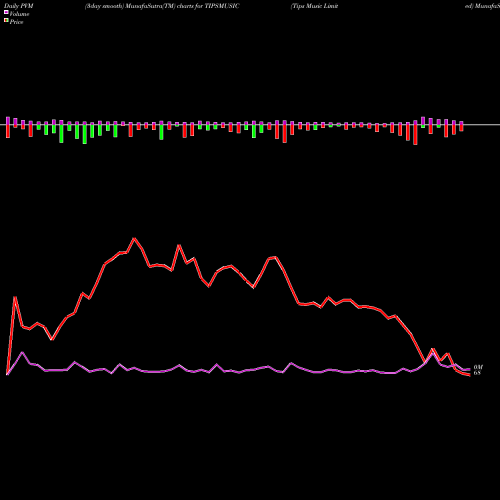Click the chart title mentioning TIPSMUSIC
The width and height of the screenshot is (500, 500).
pyautogui.click(x=162, y=6)
